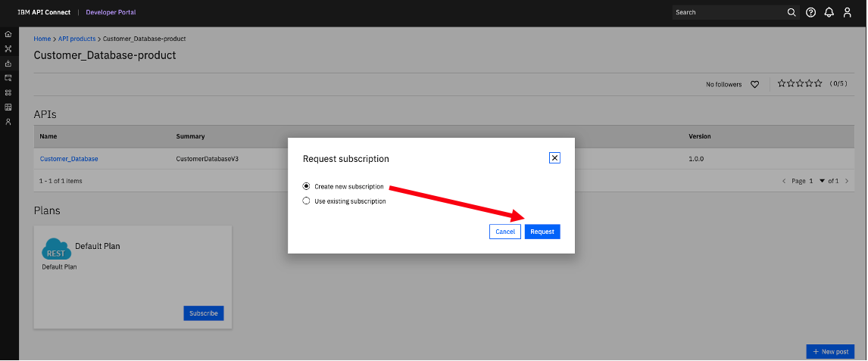The width and height of the screenshot is (868, 361).
Task: Click the heart follow icon
Action: click(754, 85)
